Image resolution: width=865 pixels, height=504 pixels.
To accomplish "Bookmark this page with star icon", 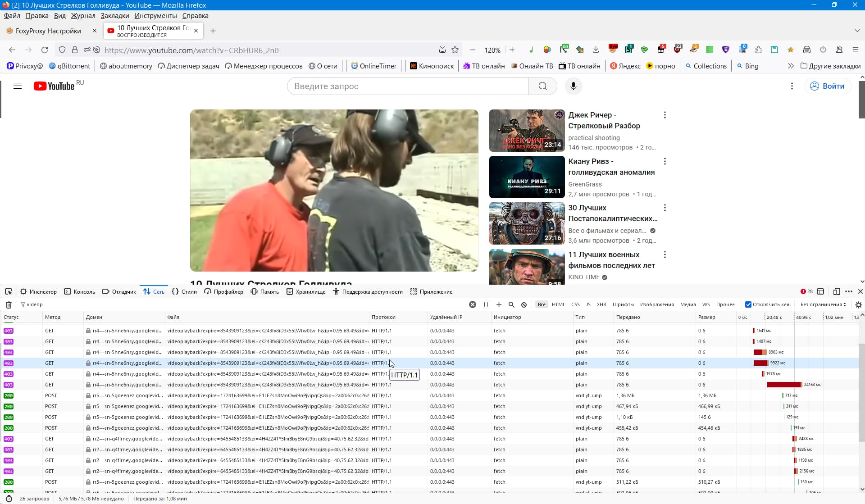I will coord(455,50).
